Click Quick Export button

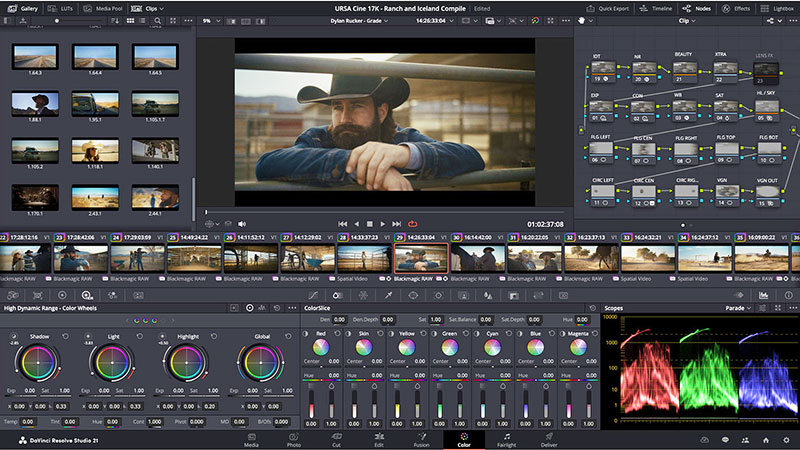(607, 8)
